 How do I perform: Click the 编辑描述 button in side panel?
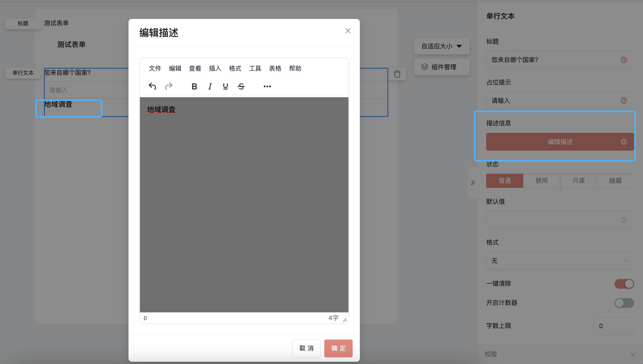pyautogui.click(x=560, y=142)
